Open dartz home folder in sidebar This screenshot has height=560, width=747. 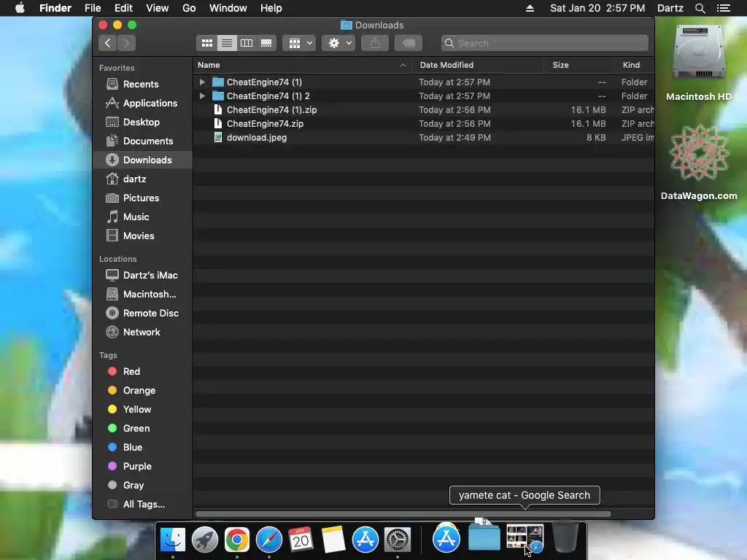(x=142, y=179)
